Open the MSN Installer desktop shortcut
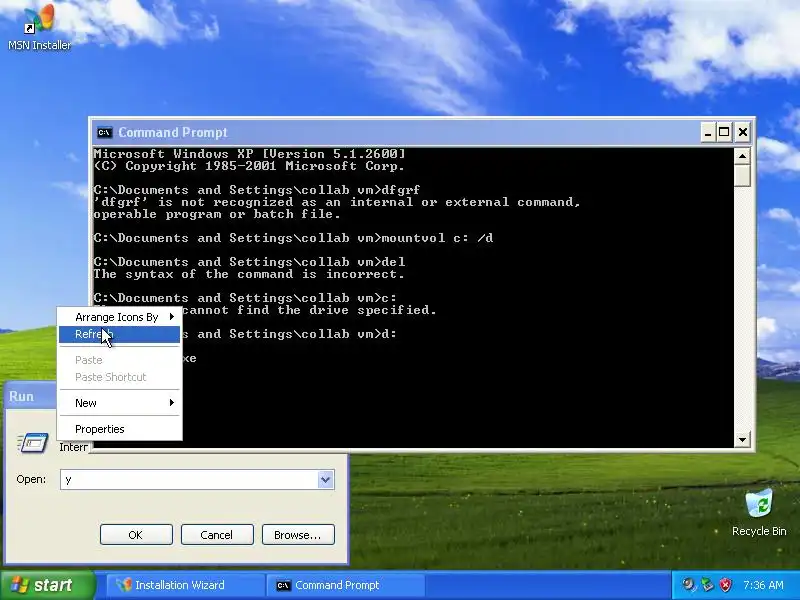 coord(39,27)
